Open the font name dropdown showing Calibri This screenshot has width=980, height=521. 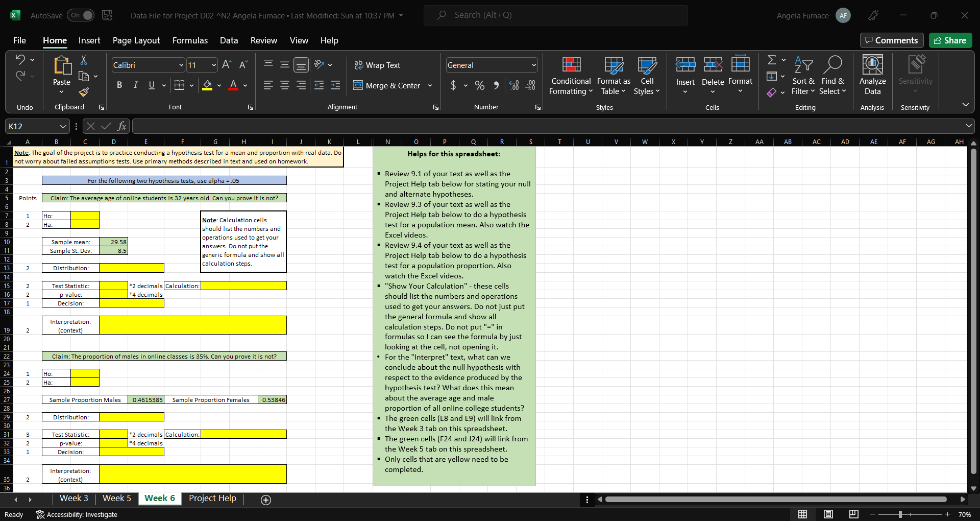(x=181, y=65)
